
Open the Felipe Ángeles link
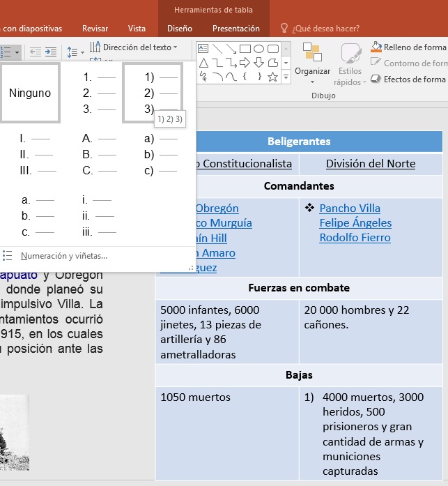pos(355,223)
